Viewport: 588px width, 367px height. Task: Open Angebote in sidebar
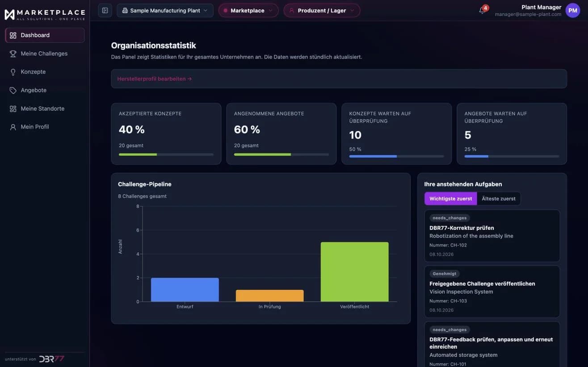[45, 90]
